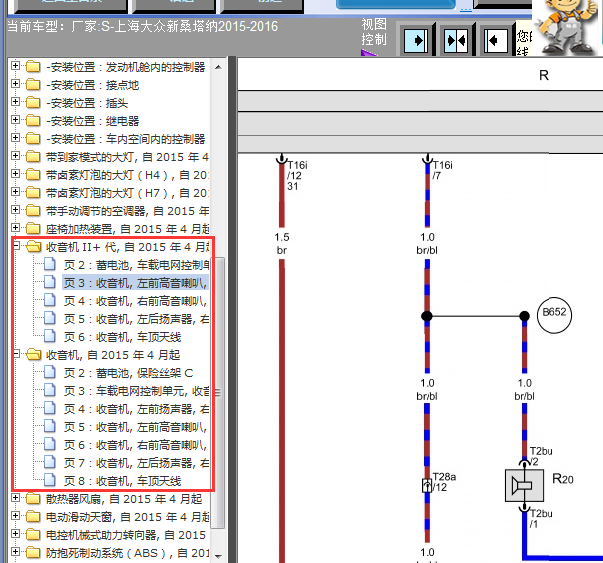Open 页 6：收音机, 右前高音喇叭 page
The width and height of the screenshot is (603, 563).
click(x=136, y=445)
